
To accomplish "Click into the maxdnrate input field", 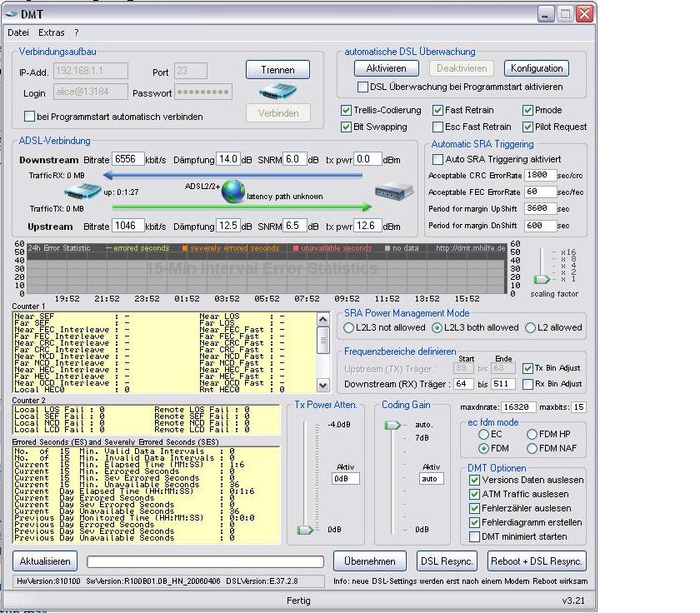I will (517, 407).
